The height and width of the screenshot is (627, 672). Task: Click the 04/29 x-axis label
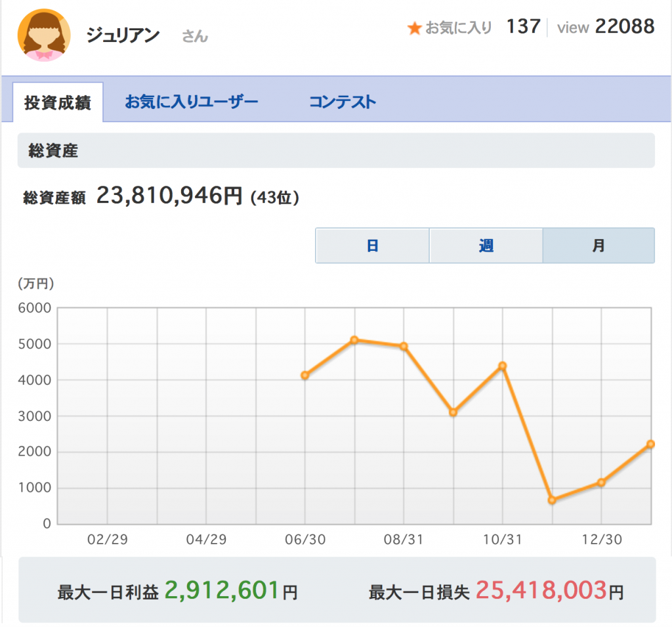tap(206, 539)
